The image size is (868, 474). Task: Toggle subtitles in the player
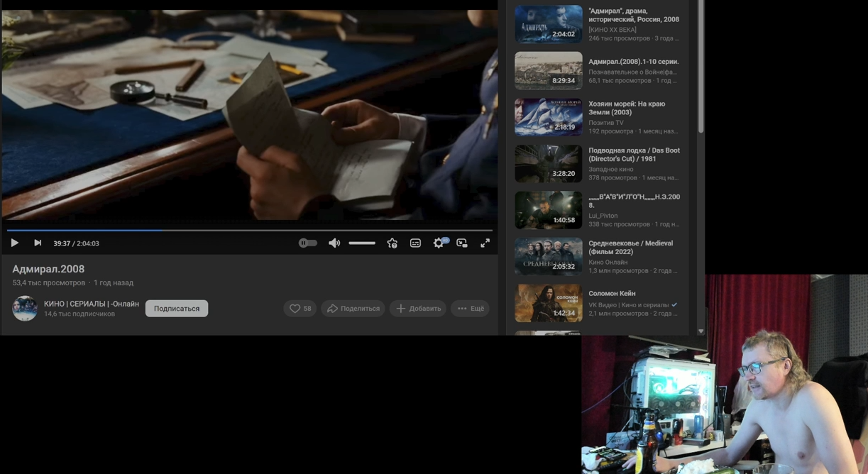coord(415,243)
